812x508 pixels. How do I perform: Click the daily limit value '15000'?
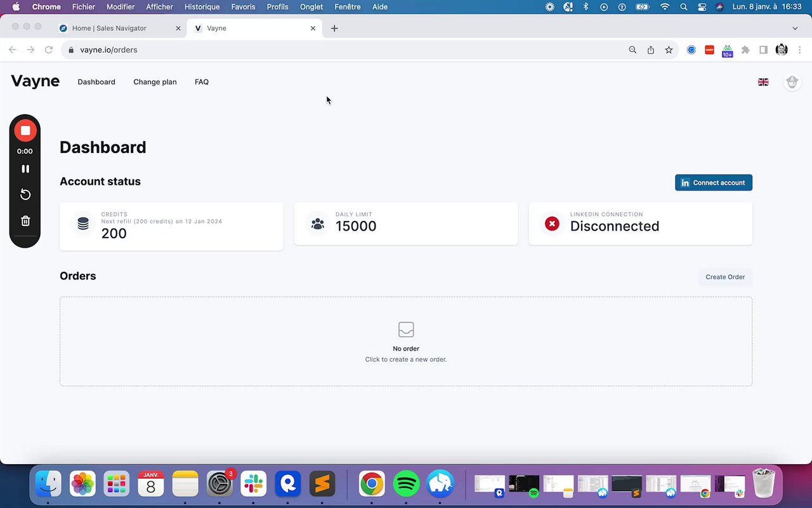coord(356,227)
